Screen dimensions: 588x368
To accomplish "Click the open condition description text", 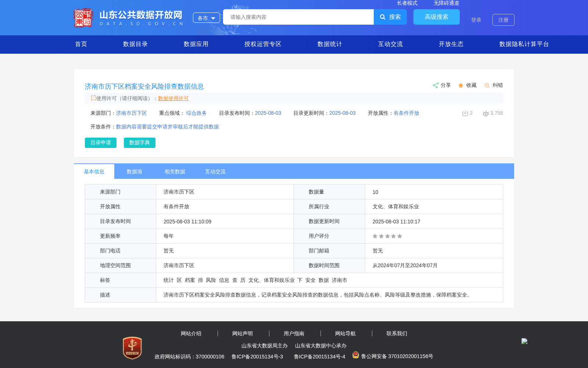I will (x=168, y=127).
